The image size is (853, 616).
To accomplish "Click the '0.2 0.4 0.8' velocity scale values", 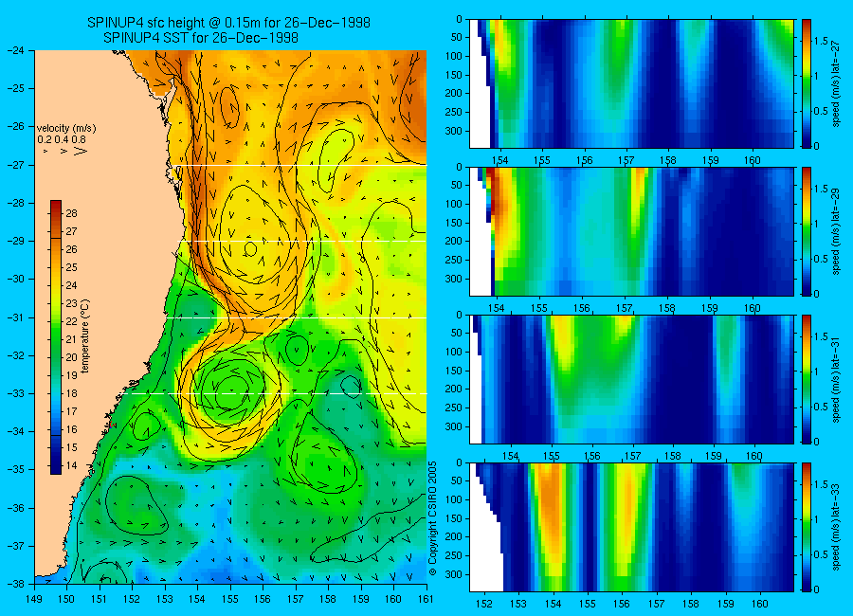I will pos(62,139).
